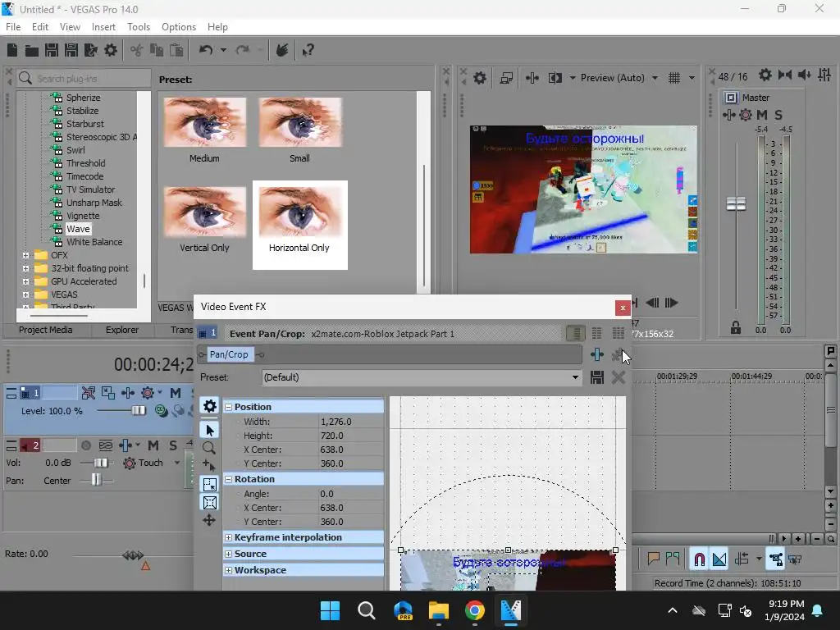
Task: Choose the Medium wave preset
Action: coord(204,130)
